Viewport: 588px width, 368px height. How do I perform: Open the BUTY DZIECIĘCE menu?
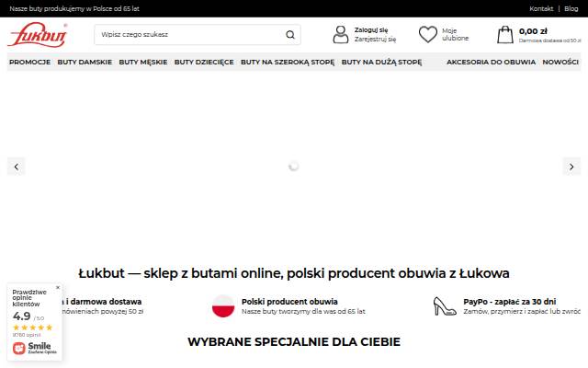coord(204,62)
